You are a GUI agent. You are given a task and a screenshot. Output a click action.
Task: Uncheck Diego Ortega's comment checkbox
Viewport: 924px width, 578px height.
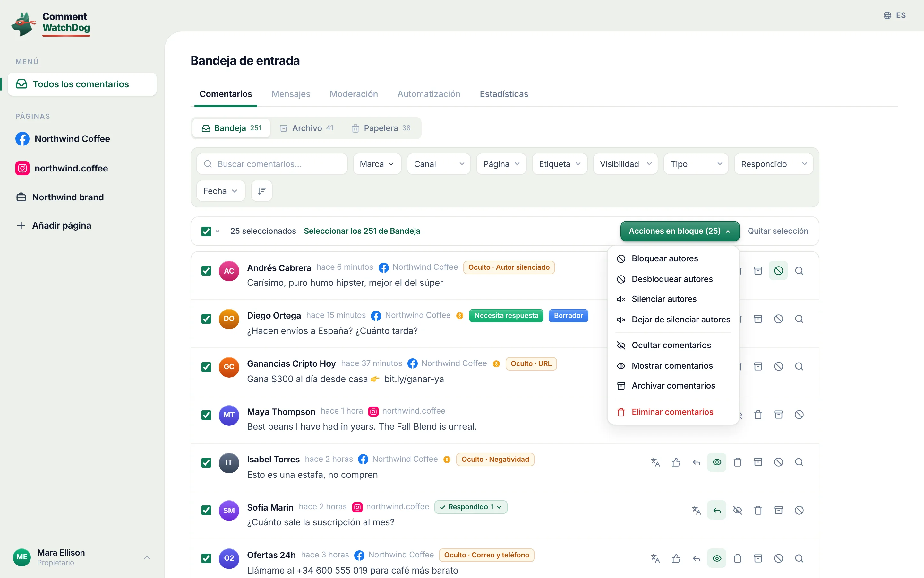pyautogui.click(x=206, y=319)
